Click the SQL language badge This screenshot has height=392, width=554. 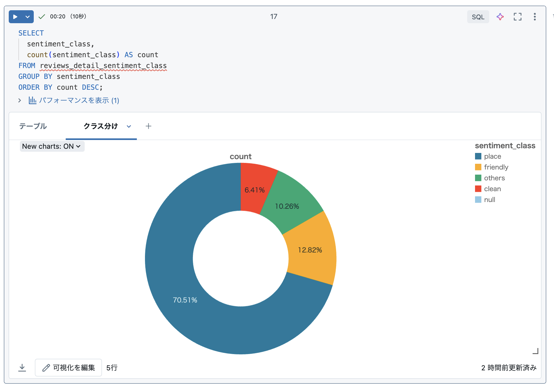(x=478, y=17)
